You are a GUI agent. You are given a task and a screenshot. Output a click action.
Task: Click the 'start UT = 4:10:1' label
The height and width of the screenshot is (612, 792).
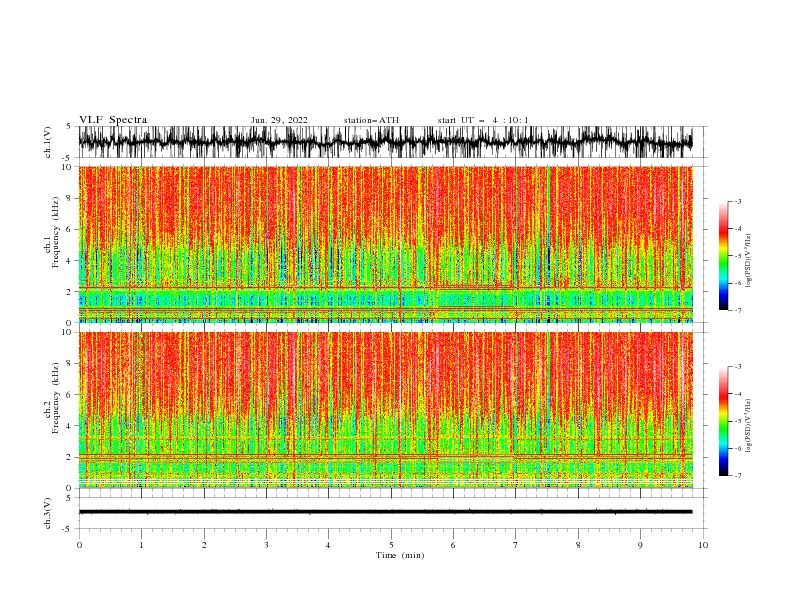483,120
